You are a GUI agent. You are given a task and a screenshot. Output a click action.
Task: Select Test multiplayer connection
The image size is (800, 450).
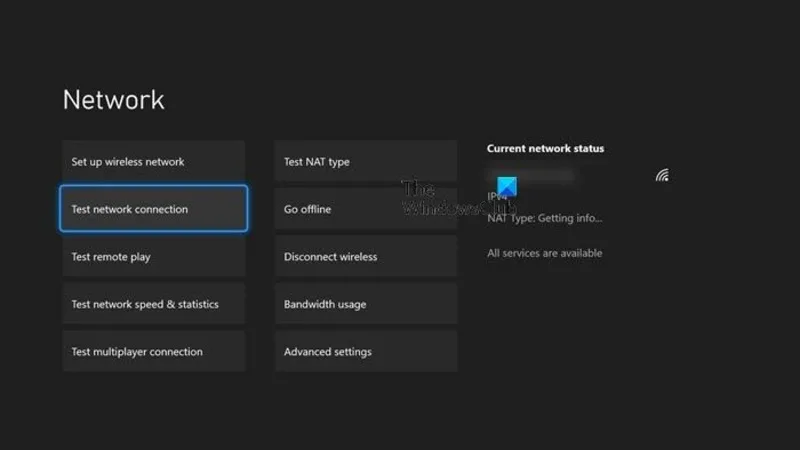tap(154, 351)
